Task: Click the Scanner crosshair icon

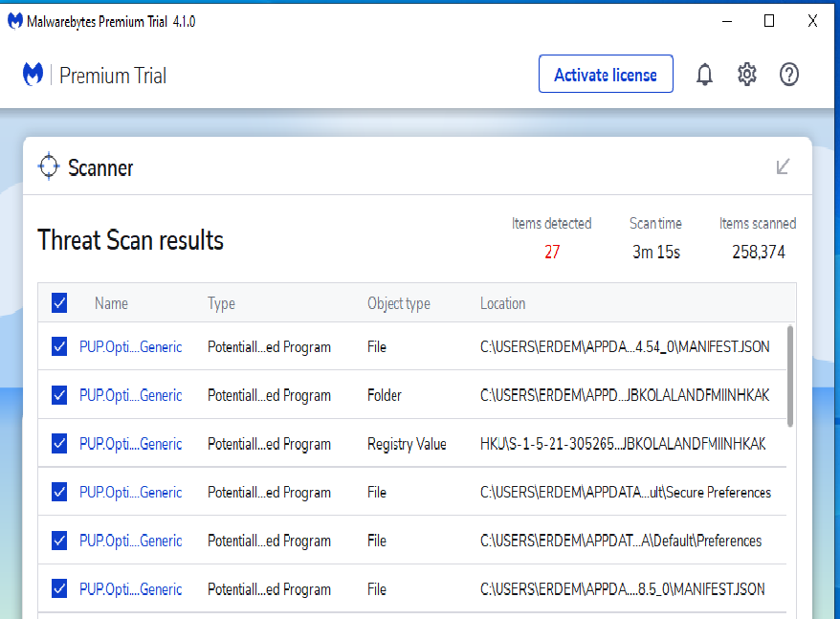Action: [x=49, y=167]
